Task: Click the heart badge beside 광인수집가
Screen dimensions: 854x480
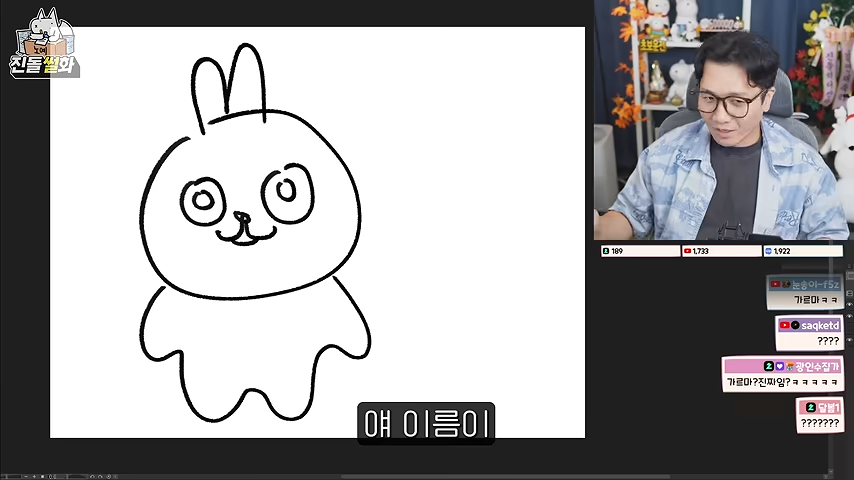Action: coord(779,366)
